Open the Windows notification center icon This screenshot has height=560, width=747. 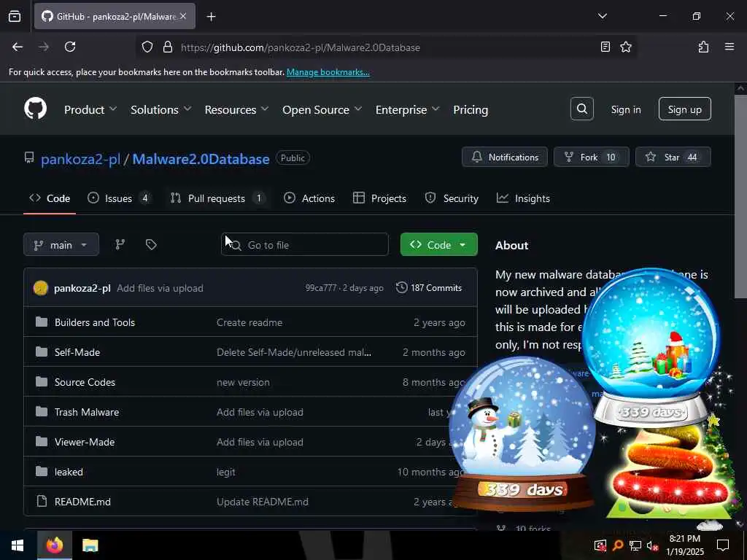point(723,545)
